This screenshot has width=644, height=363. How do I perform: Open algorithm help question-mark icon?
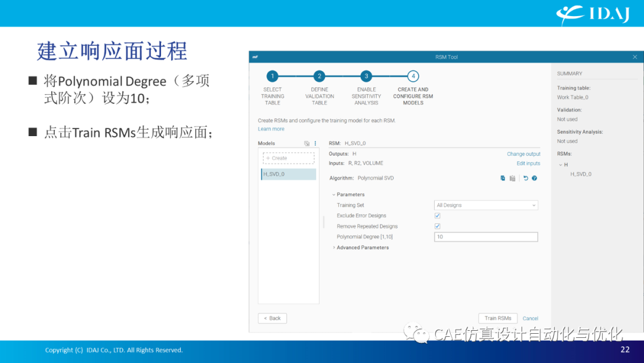(534, 178)
